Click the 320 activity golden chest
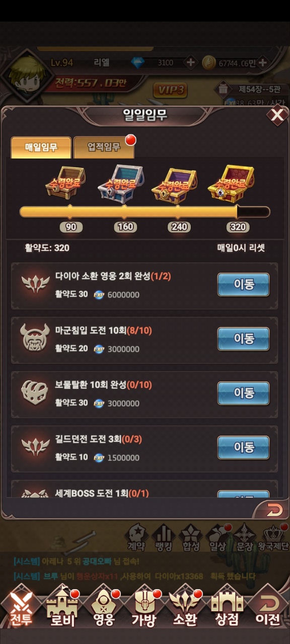Viewport: 290px width, 644px height. click(231, 182)
